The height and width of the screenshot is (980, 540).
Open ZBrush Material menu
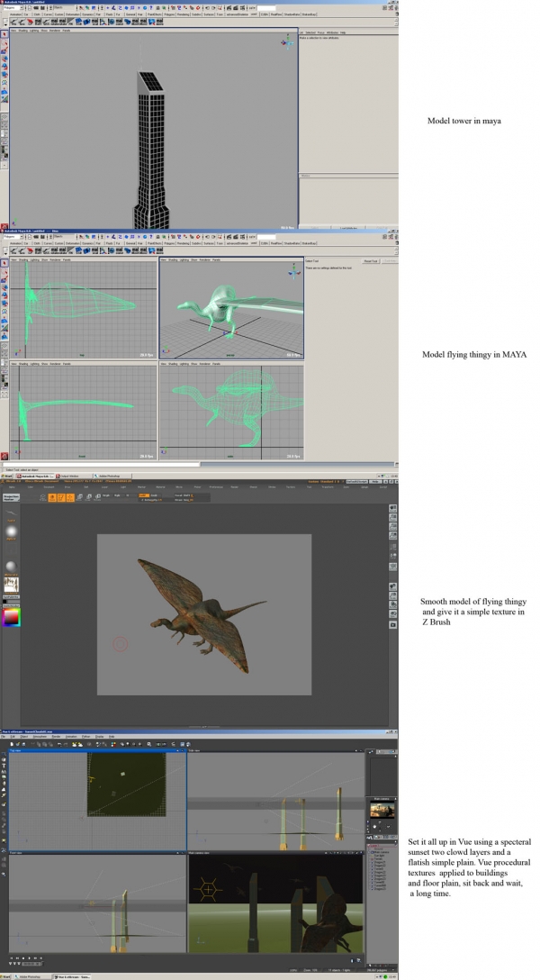[160, 487]
